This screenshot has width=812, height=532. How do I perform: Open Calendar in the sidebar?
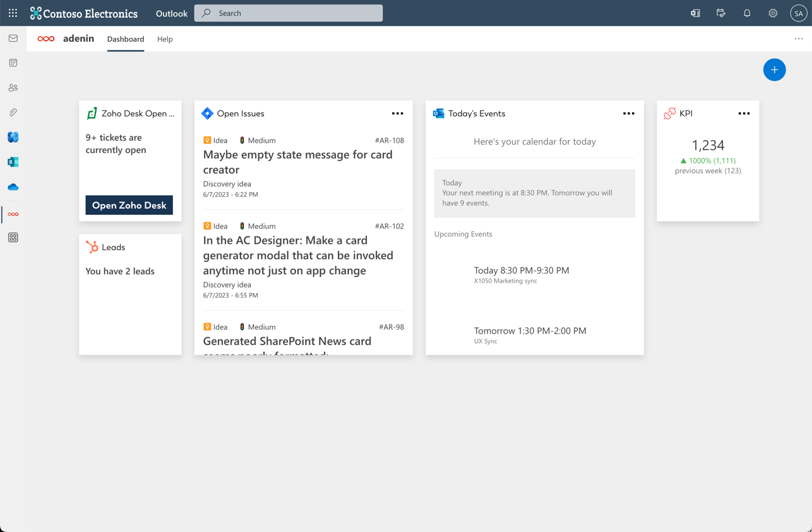(13, 63)
